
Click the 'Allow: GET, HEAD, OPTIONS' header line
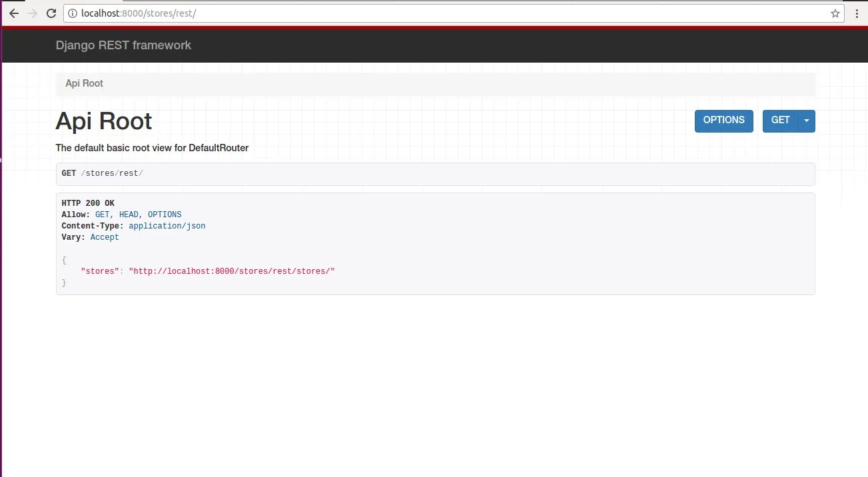121,215
